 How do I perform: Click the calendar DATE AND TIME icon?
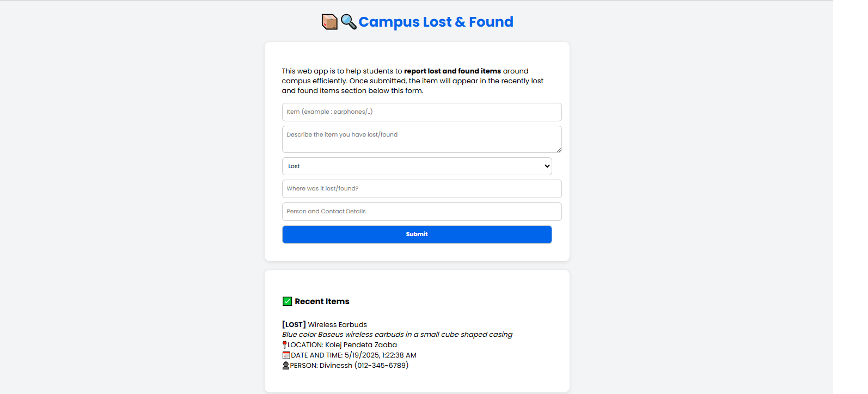[286, 355]
